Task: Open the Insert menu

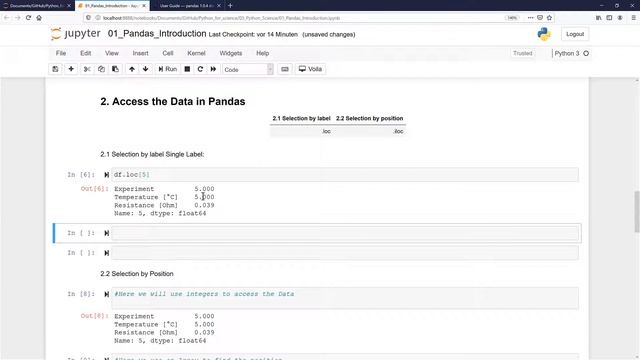Action: pos(140,53)
